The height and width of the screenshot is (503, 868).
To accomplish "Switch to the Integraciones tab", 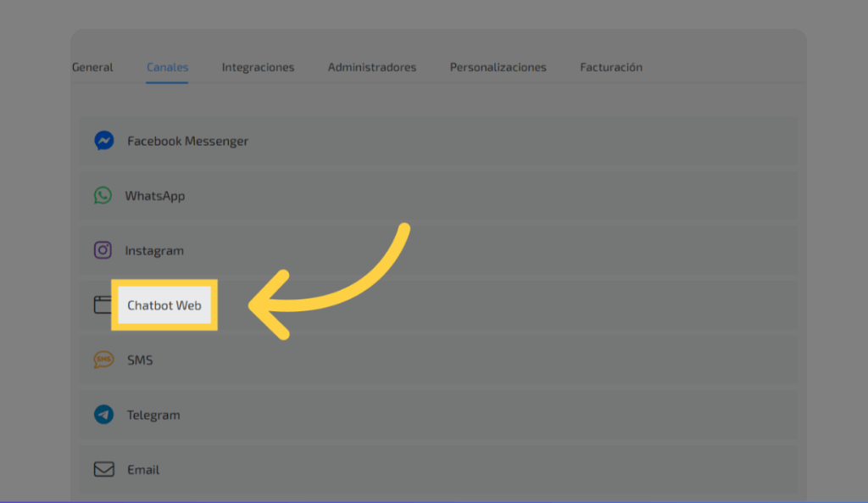I will pos(258,67).
